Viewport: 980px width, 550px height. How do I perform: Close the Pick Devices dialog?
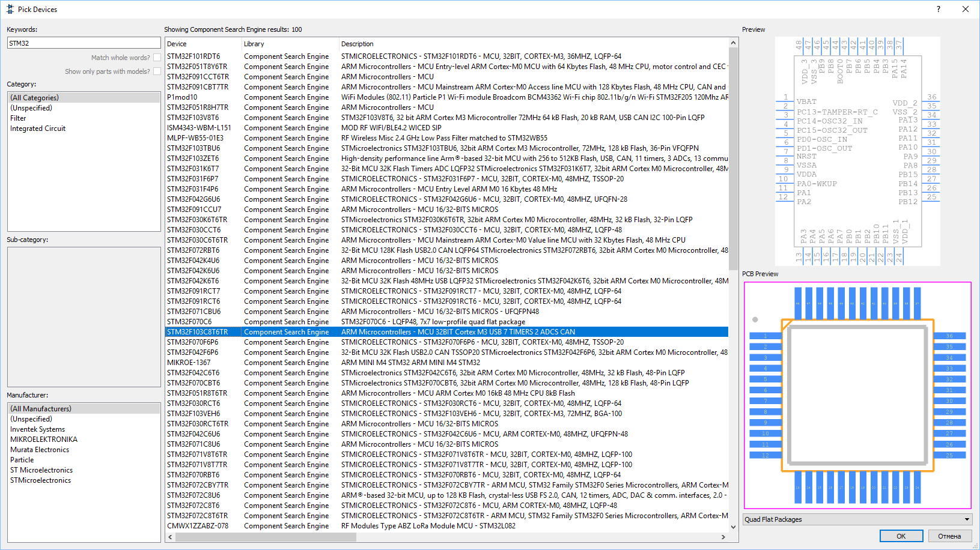(966, 9)
